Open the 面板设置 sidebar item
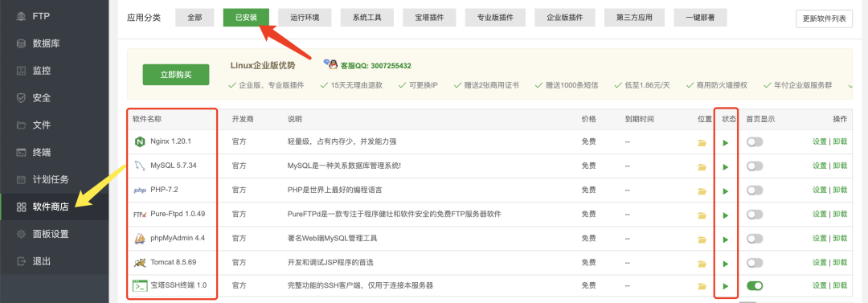The width and height of the screenshot is (868, 303). pos(55,234)
